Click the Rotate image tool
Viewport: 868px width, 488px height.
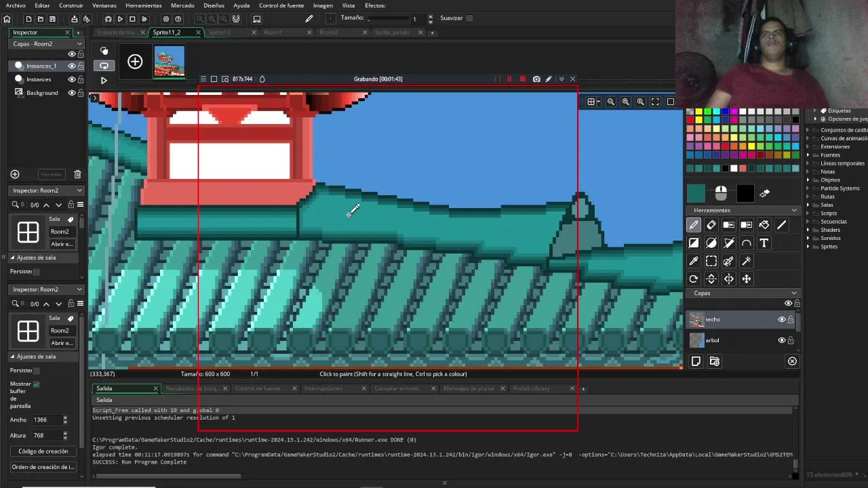click(694, 279)
